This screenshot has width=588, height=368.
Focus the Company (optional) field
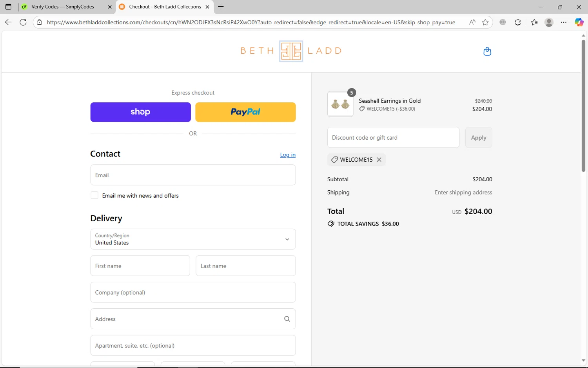193,292
